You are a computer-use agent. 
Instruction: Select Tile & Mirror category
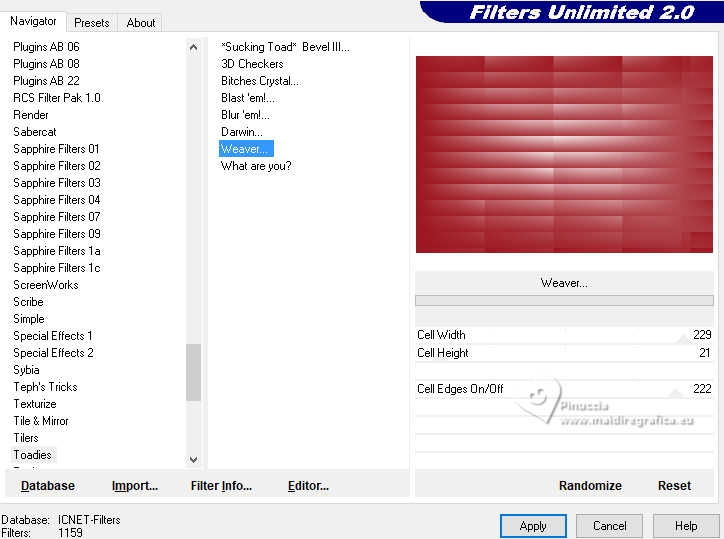pyautogui.click(x=41, y=421)
